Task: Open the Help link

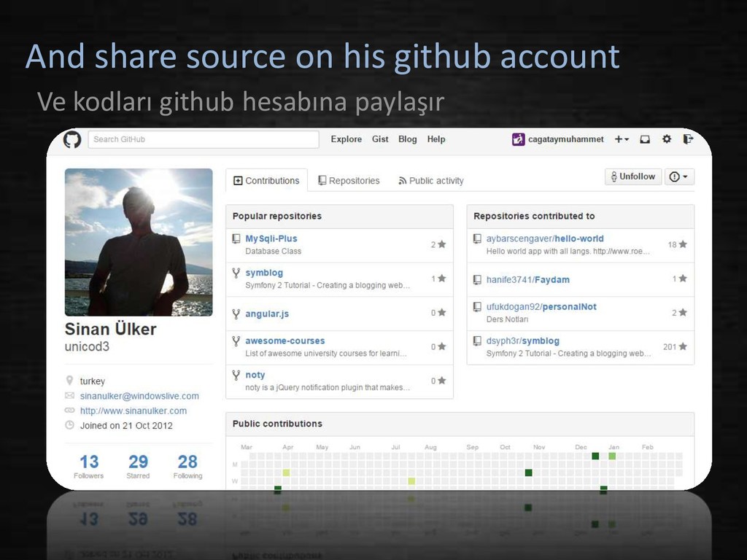Action: (x=436, y=139)
